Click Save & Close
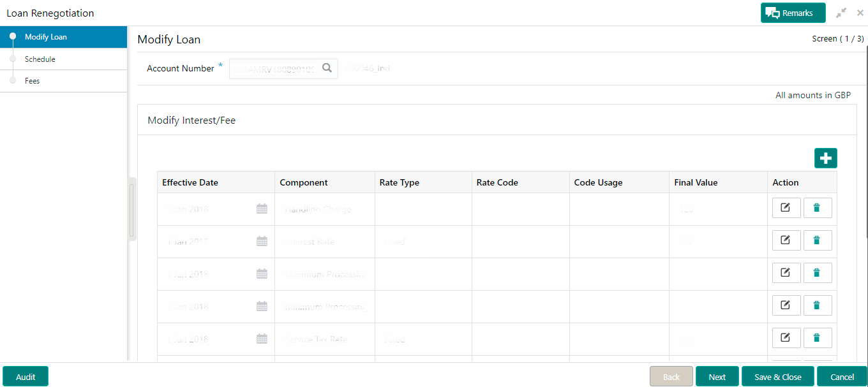 777,377
